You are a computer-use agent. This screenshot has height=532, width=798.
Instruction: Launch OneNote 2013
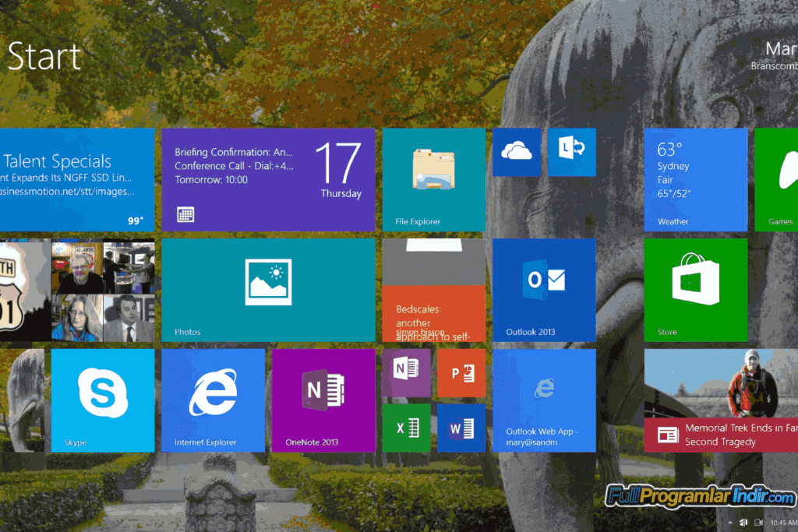click(323, 400)
